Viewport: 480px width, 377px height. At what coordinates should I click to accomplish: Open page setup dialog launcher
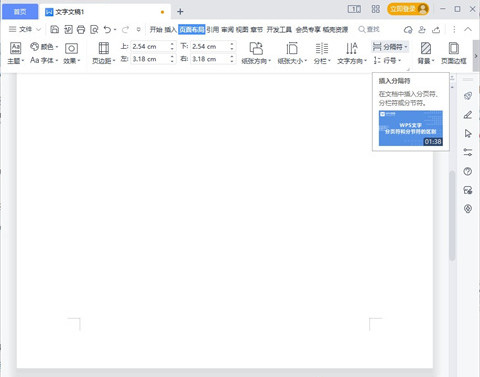tap(408, 69)
